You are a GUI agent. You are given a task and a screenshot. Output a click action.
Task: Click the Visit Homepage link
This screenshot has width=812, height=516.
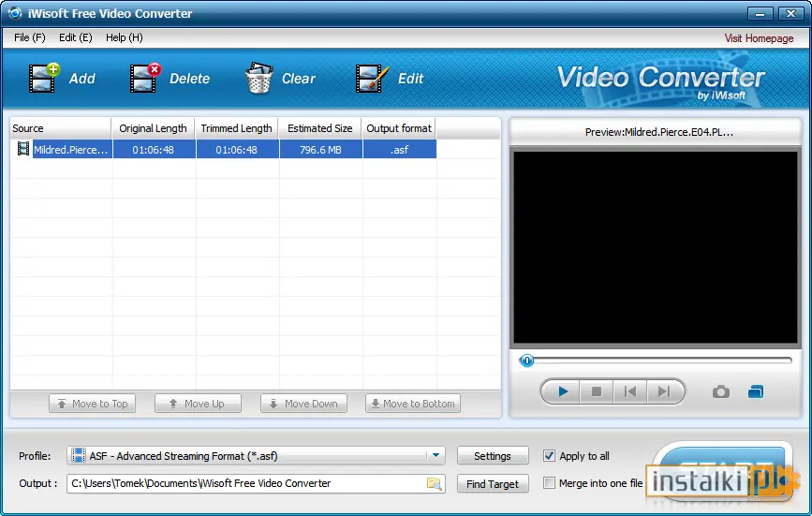tap(759, 38)
